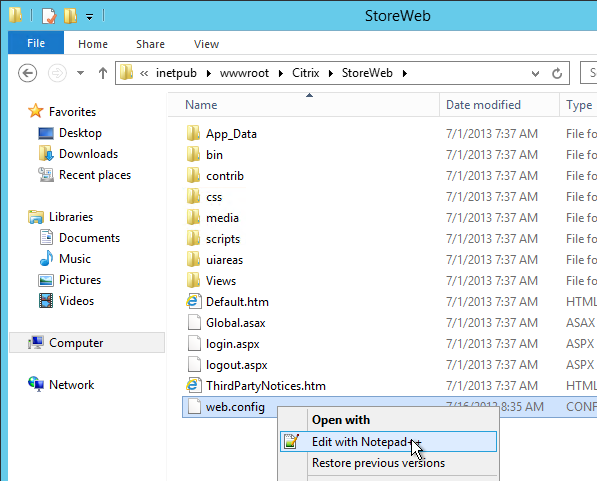
Task: Click the bin folder icon
Action: pos(193,154)
